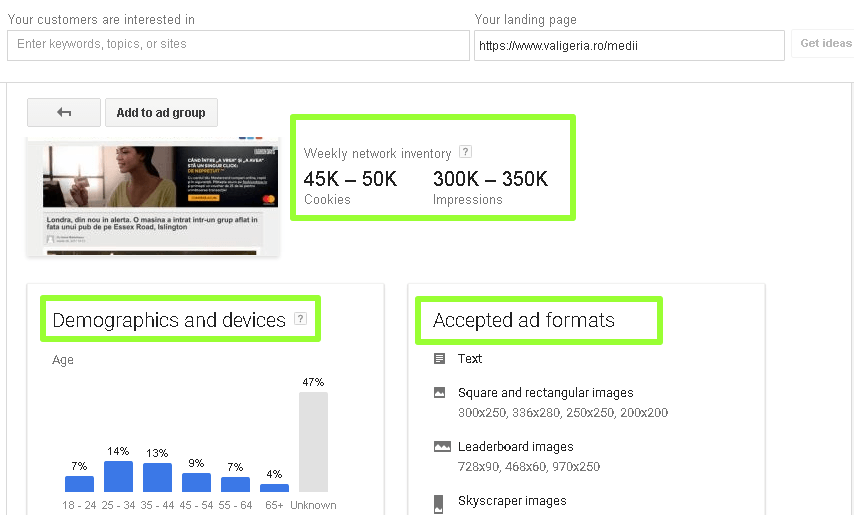The width and height of the screenshot is (854, 515).
Task: Click Skyscraper images label
Action: click(x=512, y=501)
